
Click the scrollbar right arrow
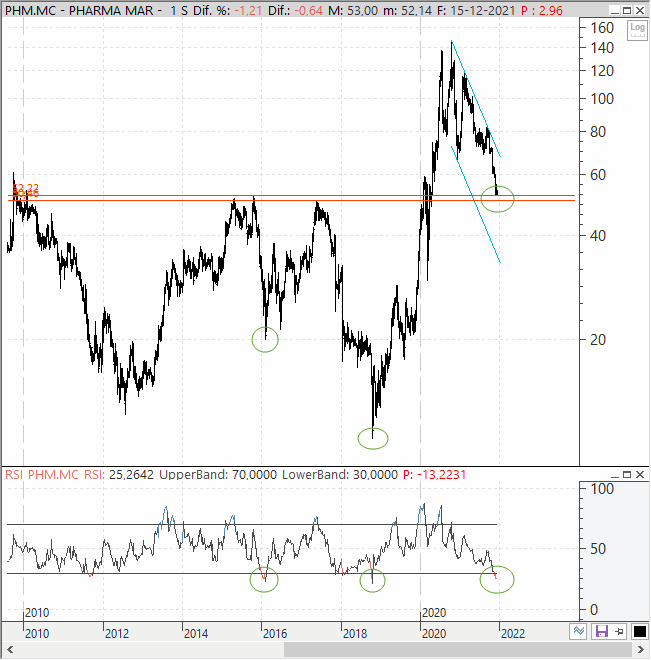click(641, 649)
